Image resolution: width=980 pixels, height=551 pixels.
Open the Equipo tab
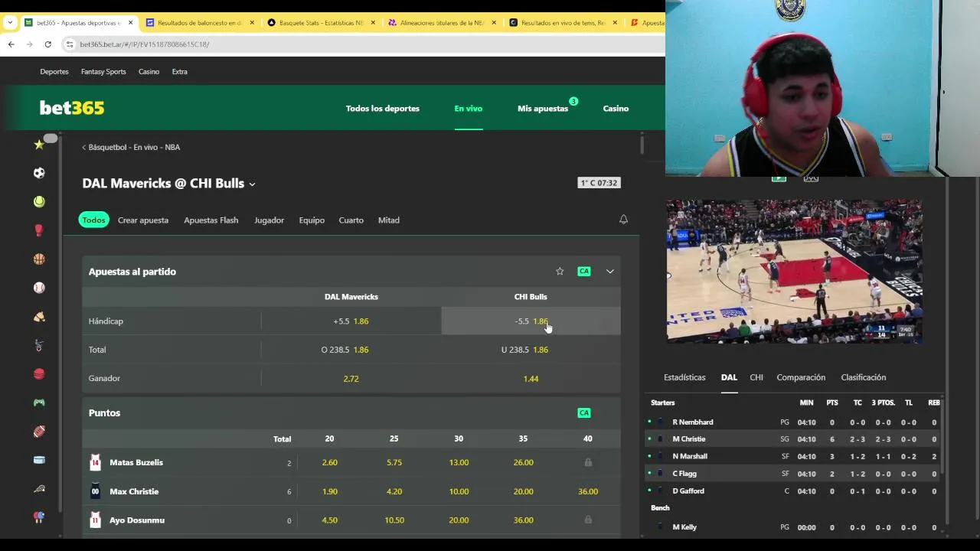tap(312, 220)
